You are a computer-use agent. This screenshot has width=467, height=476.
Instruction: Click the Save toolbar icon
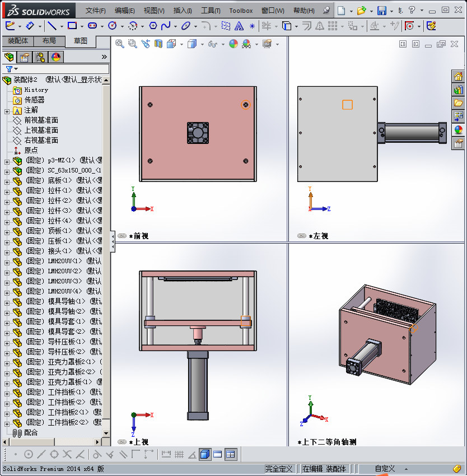click(382, 11)
